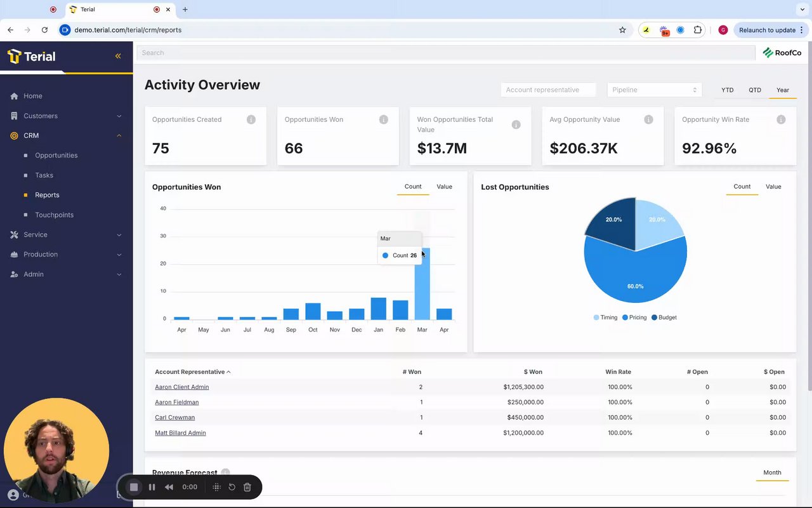Pause the screen recording
This screenshot has height=508, width=812.
(x=152, y=487)
